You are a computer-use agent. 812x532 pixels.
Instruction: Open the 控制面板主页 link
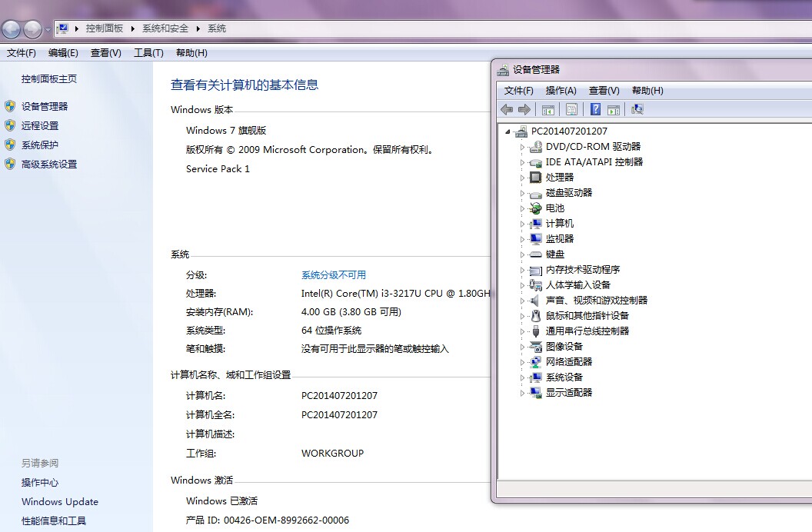pos(49,78)
